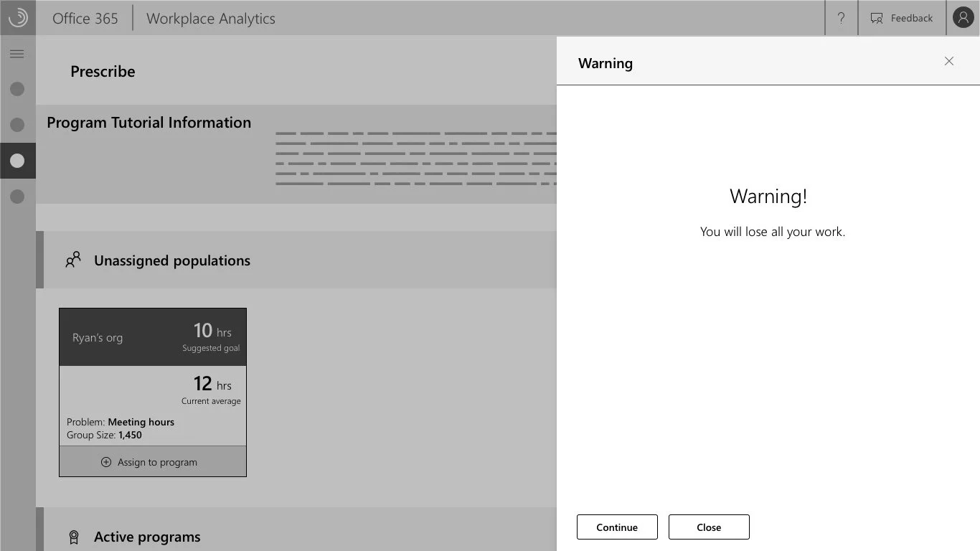Click Continue in the Warning panel
The width and height of the screenshot is (980, 551).
pyautogui.click(x=616, y=527)
